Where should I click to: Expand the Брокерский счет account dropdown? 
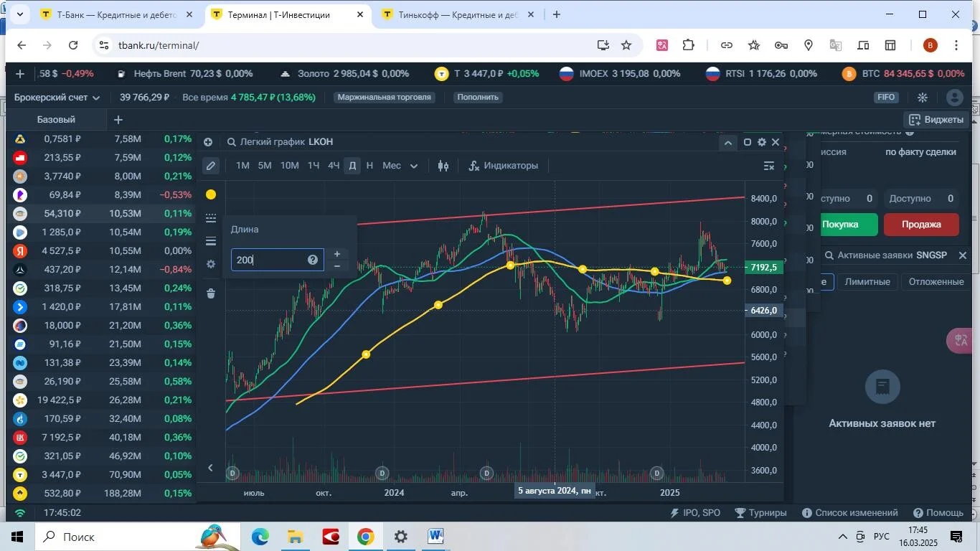[x=57, y=98]
